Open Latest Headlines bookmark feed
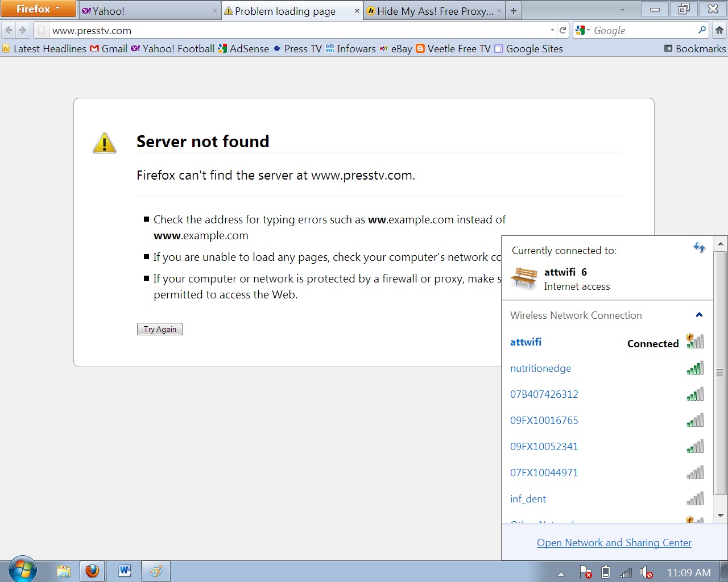Screen dimensions: 728x582 click(x=44, y=49)
